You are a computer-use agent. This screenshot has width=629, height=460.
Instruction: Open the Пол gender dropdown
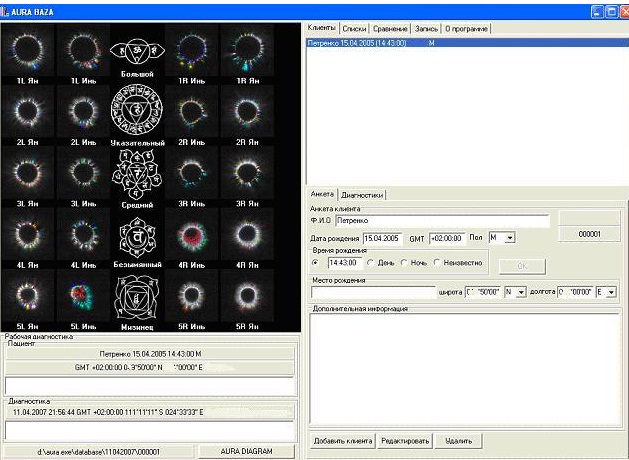[x=509, y=238]
